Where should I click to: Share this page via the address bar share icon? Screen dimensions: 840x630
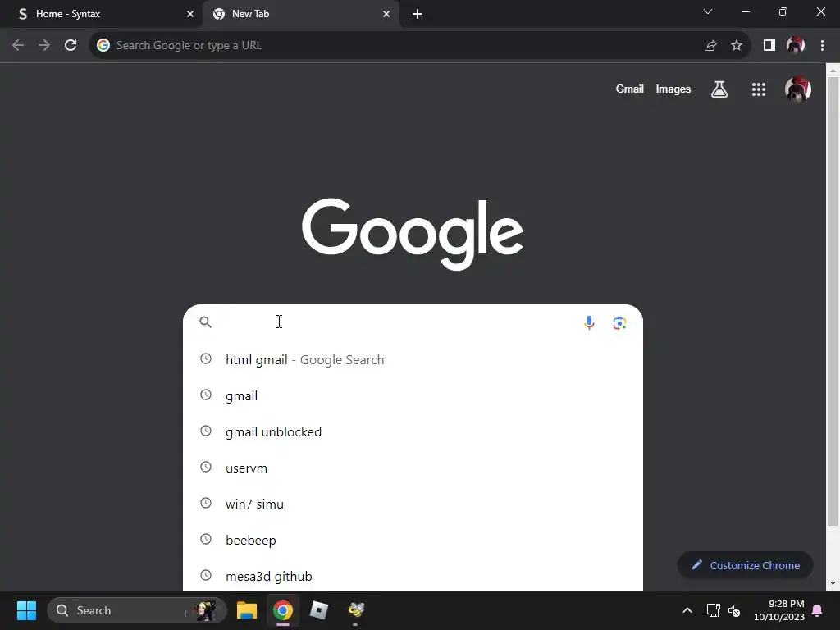[x=710, y=46]
